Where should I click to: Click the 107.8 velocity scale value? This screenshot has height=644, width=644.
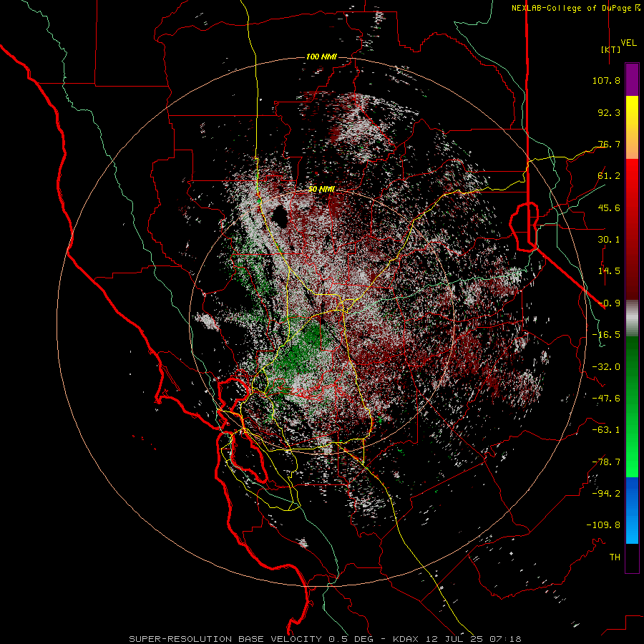(606, 80)
